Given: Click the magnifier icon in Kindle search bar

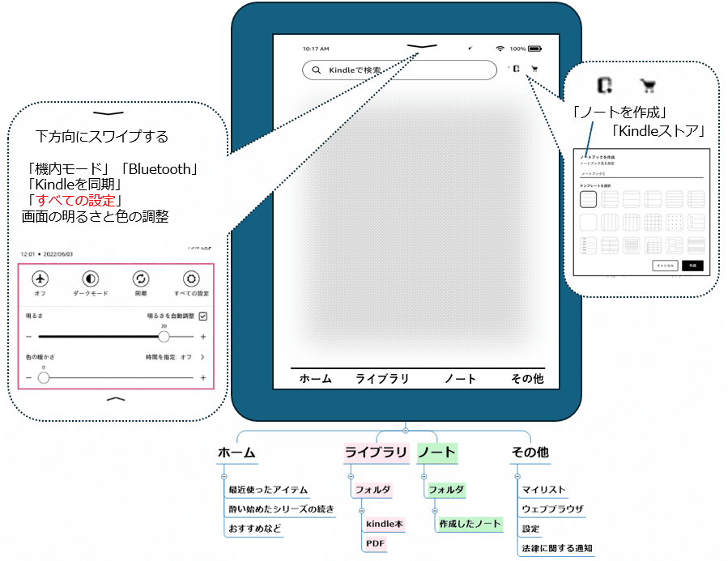Looking at the screenshot, I should pos(316,70).
